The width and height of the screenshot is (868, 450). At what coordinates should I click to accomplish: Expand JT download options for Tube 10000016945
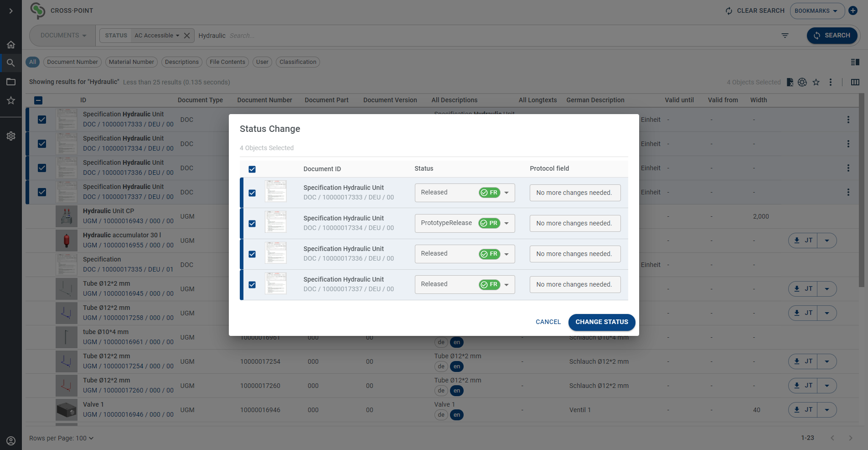click(827, 289)
